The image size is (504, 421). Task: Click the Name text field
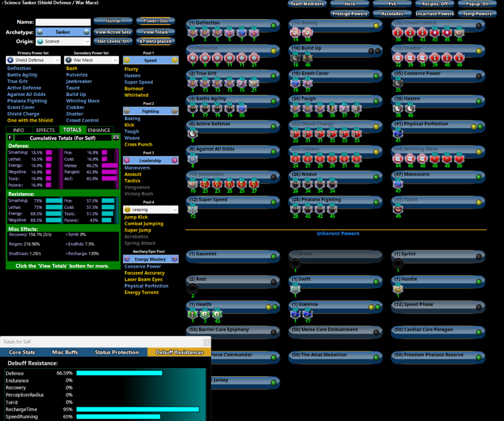(63, 22)
